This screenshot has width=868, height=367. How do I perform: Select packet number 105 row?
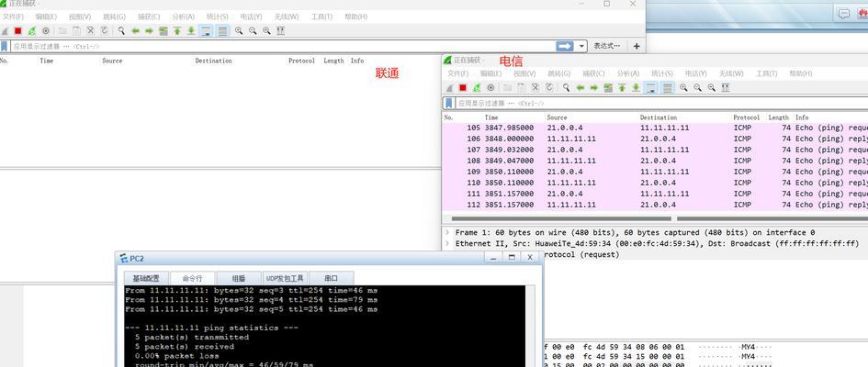pos(655,128)
